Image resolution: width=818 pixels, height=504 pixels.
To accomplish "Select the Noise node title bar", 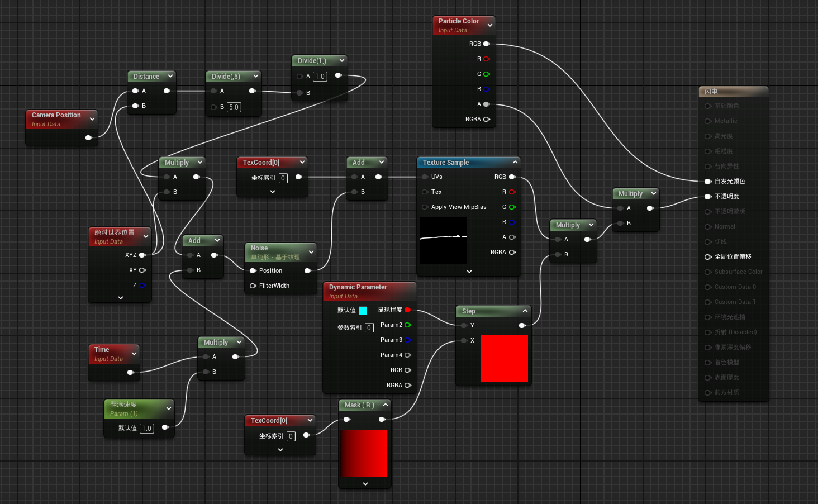I will [x=280, y=252].
